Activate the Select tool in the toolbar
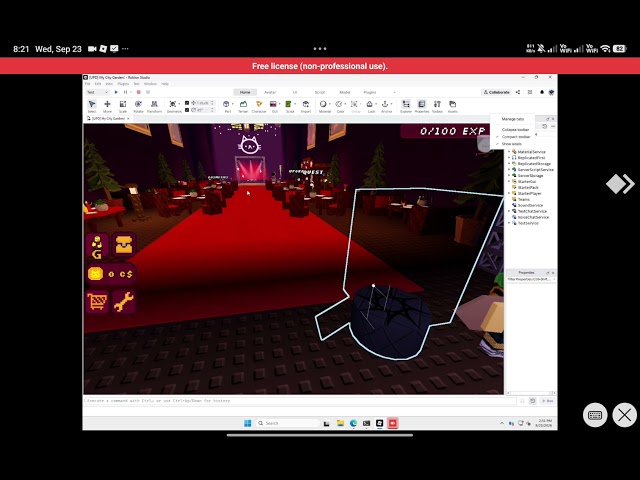The image size is (640, 480). 92,106
